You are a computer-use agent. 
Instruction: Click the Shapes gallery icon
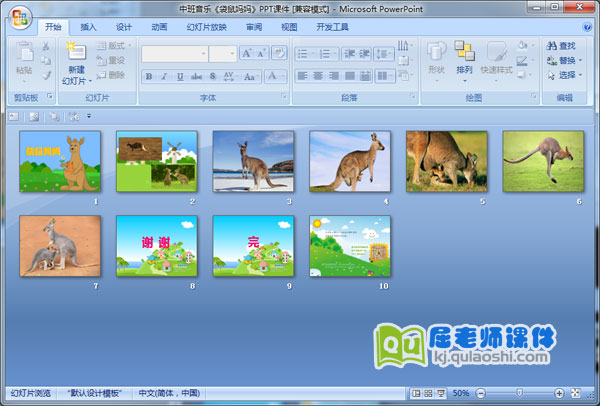[436, 52]
